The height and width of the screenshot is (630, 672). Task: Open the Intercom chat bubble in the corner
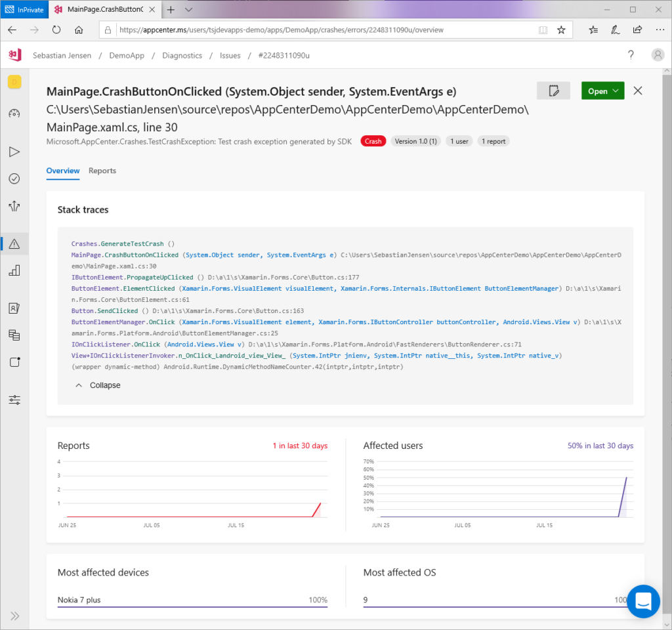[x=642, y=601]
